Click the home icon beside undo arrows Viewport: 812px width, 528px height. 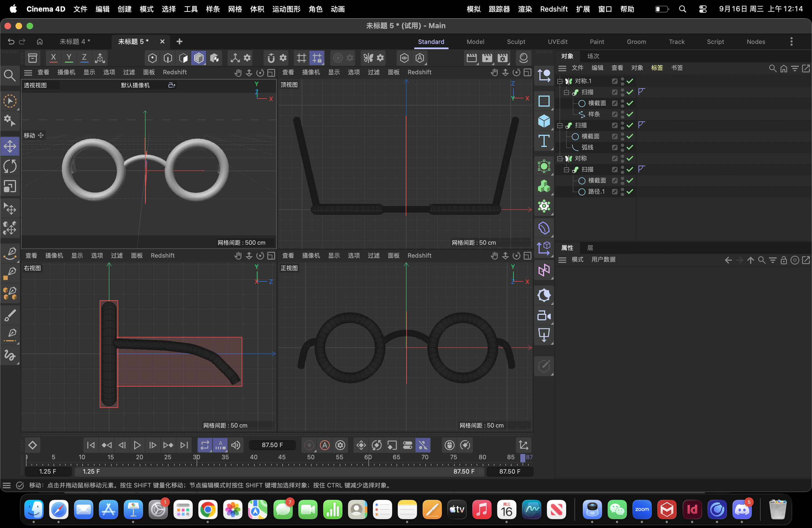pyautogui.click(x=40, y=42)
